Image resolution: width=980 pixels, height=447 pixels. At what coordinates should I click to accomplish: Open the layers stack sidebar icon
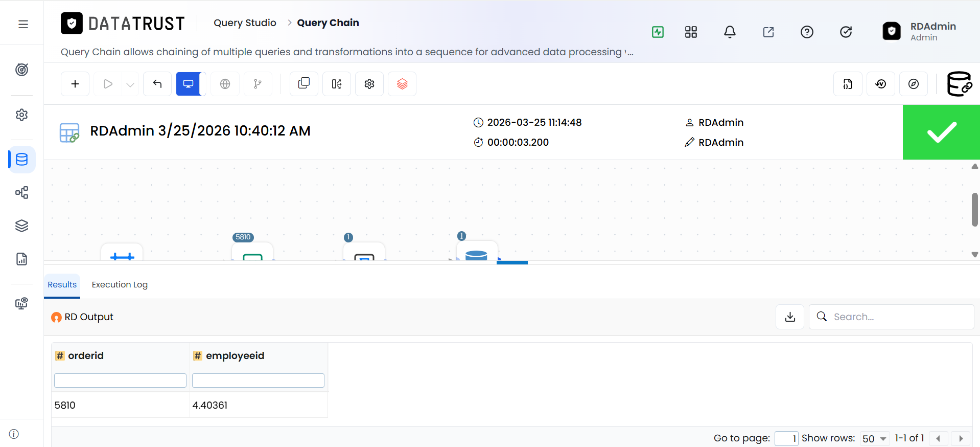pos(21,226)
